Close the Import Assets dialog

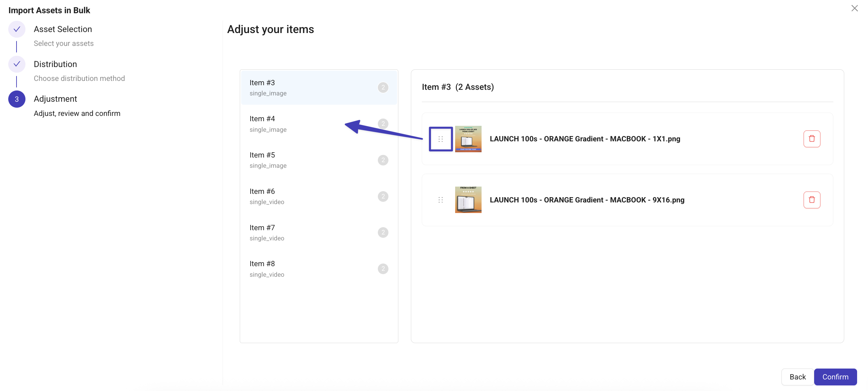854,8
